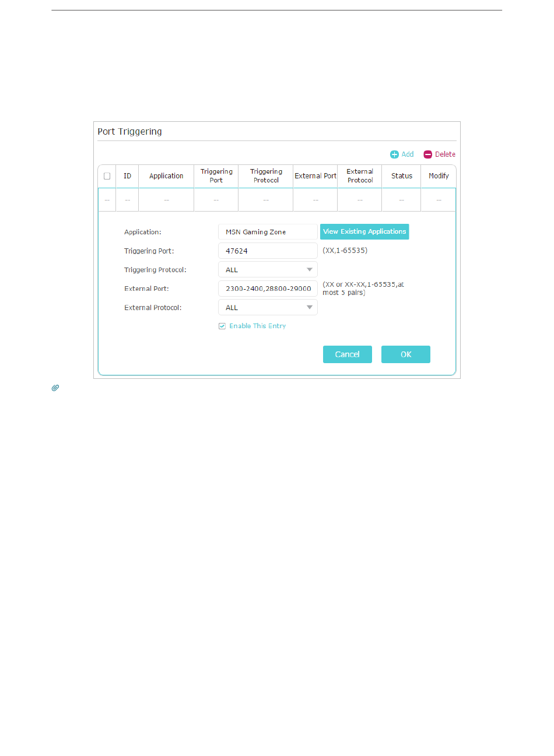Image resolution: width=554 pixels, height=756 pixels.
Task: Cancel the port triggering entry
Action: point(347,354)
